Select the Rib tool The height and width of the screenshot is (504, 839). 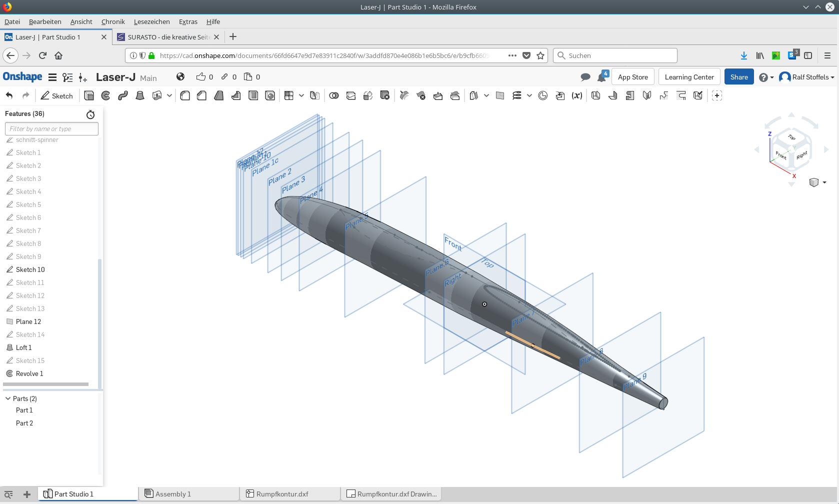[236, 95]
